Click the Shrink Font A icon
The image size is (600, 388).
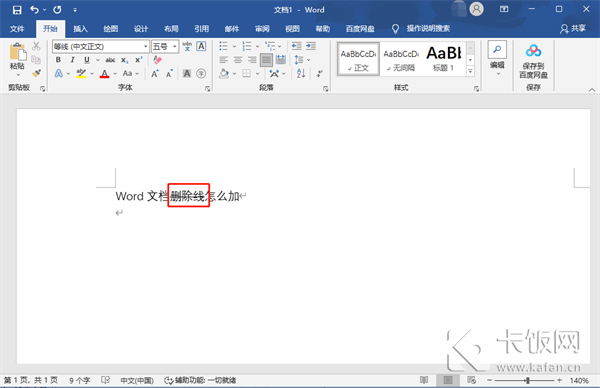[169, 73]
